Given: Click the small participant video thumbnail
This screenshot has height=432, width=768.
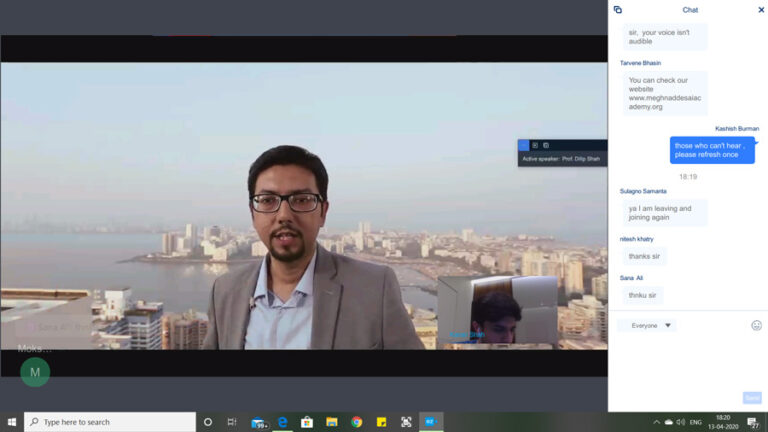Looking at the screenshot, I should coord(497,311).
